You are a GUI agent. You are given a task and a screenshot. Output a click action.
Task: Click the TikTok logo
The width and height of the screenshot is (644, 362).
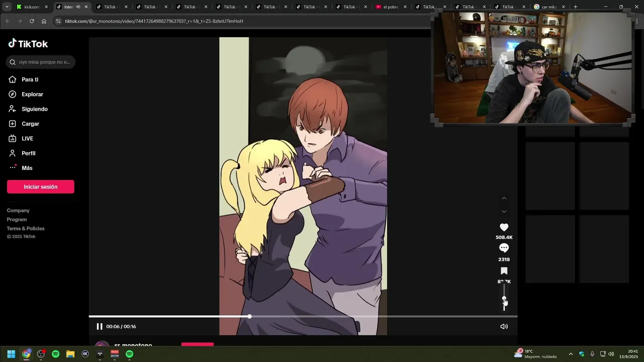click(x=28, y=44)
